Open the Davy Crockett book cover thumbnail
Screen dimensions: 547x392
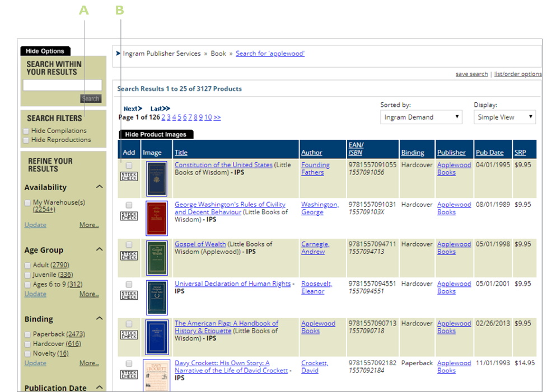157,375
